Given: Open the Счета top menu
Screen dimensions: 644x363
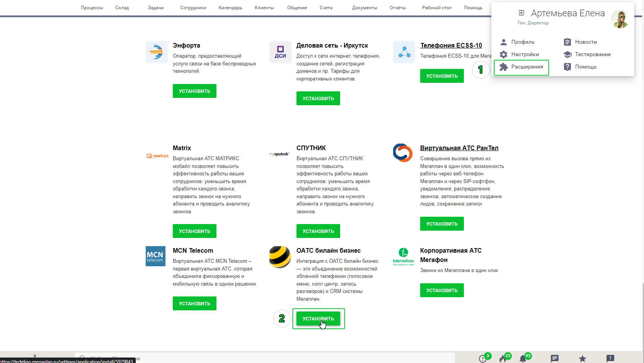Looking at the screenshot, I should pos(326,8).
